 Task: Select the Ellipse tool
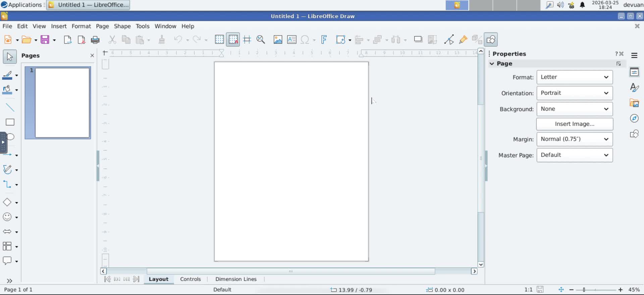coord(11,137)
